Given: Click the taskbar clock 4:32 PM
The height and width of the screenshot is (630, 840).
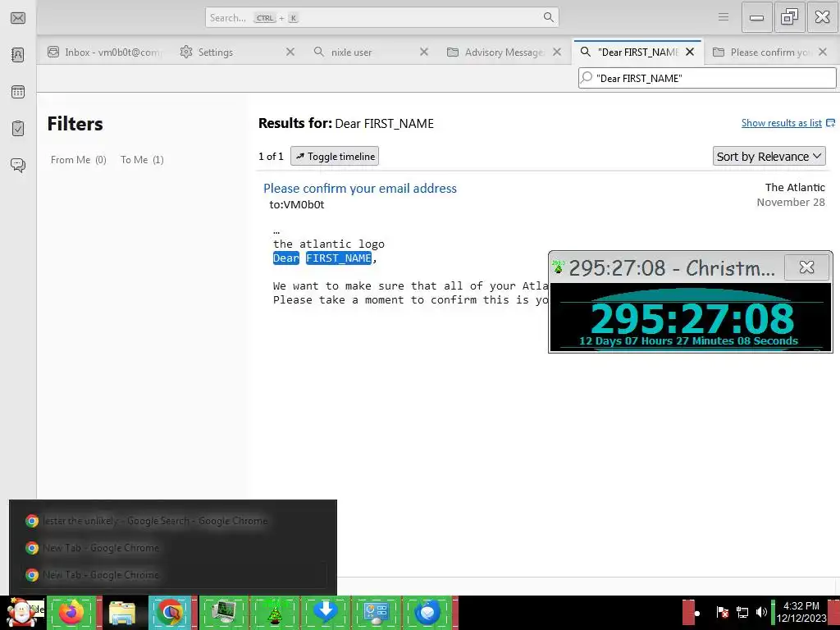Looking at the screenshot, I should 801,612.
